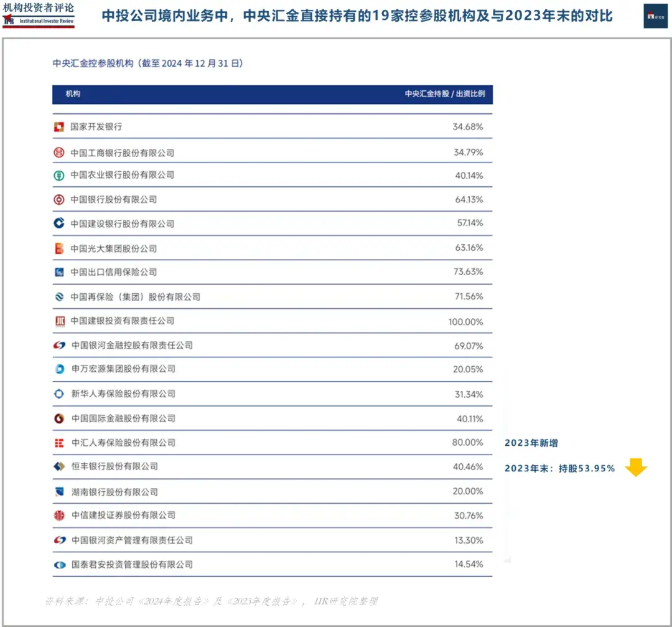This screenshot has width=672, height=627.
Task: Select the 中国再保险（集团）股份有限公司 text
Action: tap(136, 297)
